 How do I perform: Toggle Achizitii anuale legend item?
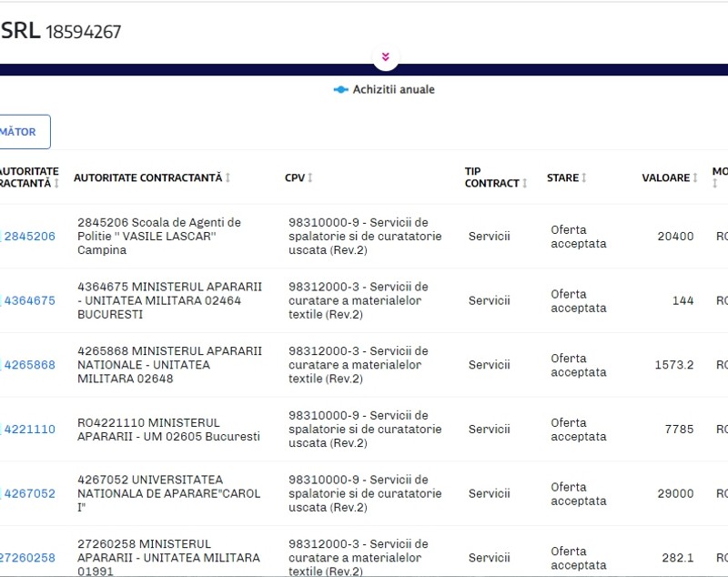(x=384, y=89)
